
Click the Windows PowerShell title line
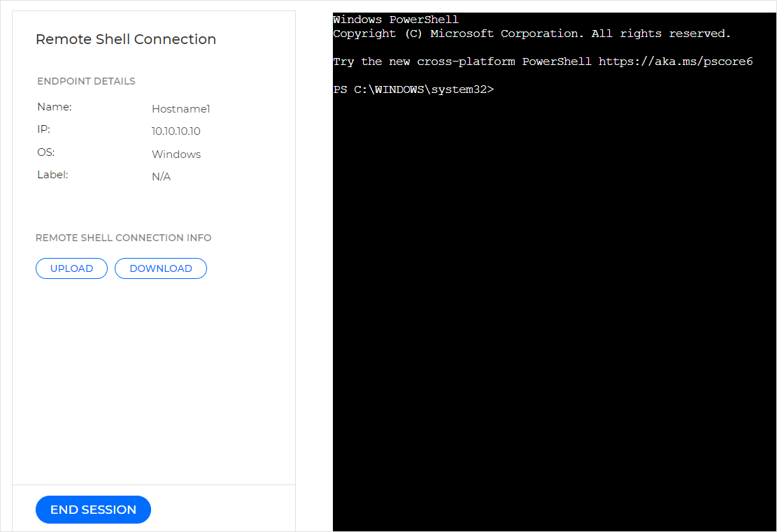point(396,20)
